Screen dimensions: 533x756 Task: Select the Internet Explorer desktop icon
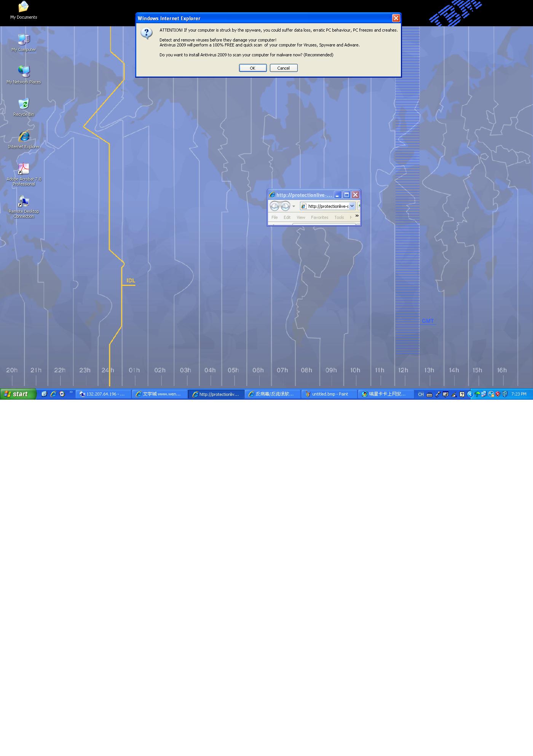click(x=24, y=140)
